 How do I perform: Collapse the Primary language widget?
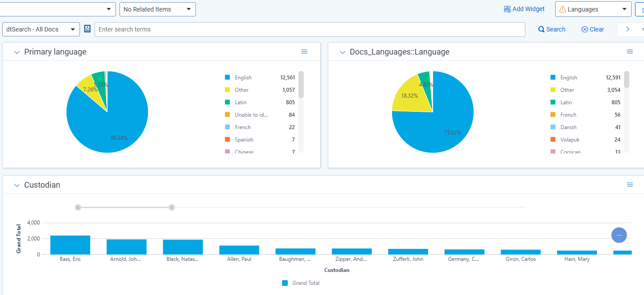click(17, 52)
